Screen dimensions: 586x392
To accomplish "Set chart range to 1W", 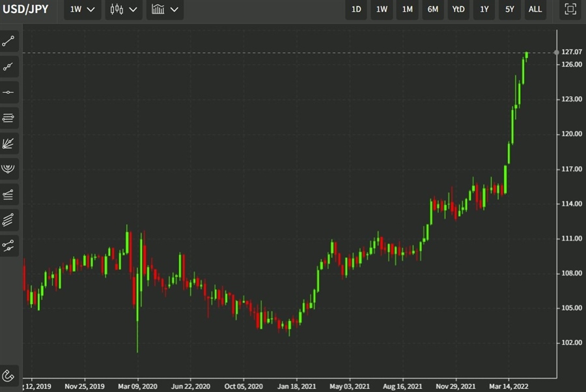I will pos(382,9).
